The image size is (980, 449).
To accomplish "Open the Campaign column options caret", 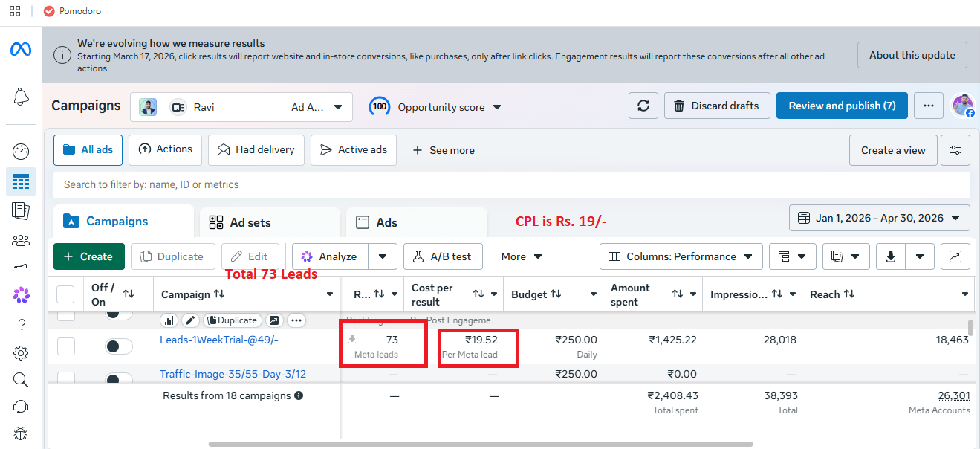I will tap(330, 294).
